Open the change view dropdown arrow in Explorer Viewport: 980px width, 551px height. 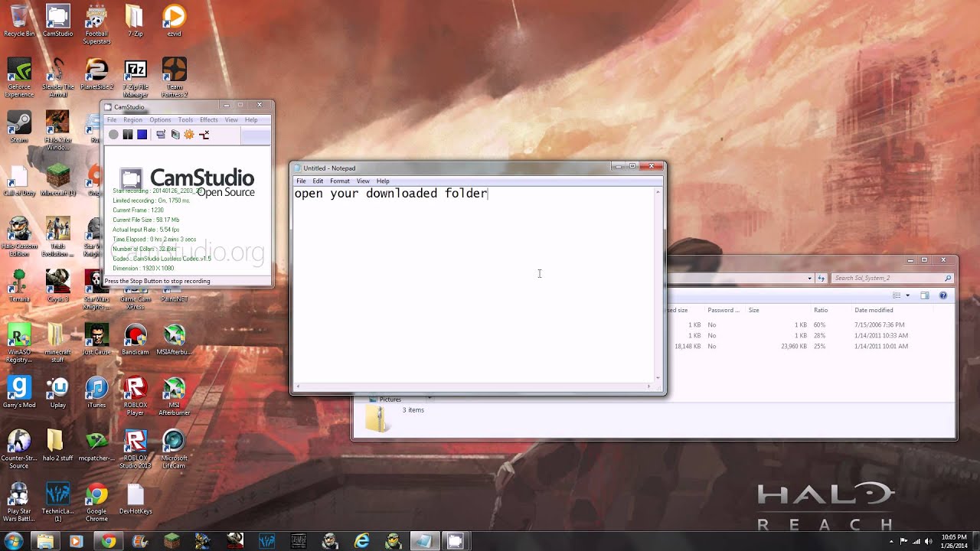[908, 295]
